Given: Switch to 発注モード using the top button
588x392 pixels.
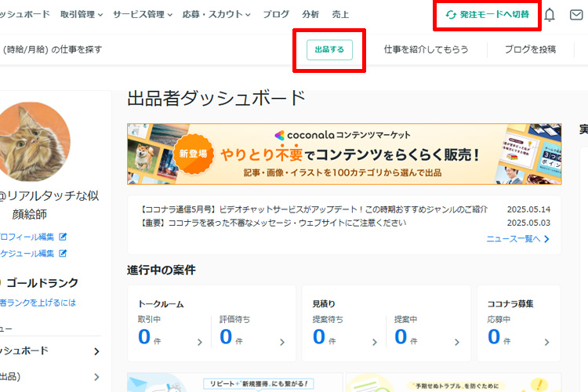Looking at the screenshot, I should tap(488, 15).
